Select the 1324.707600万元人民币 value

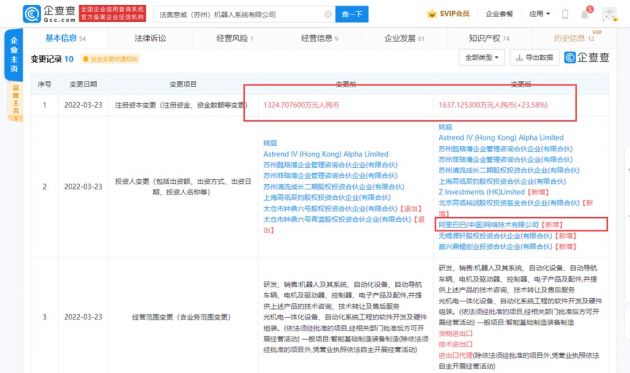pos(301,105)
